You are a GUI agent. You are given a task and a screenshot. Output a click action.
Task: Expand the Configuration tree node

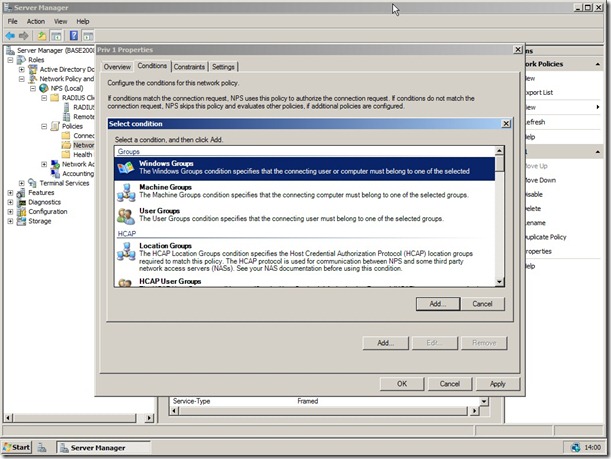click(11, 212)
